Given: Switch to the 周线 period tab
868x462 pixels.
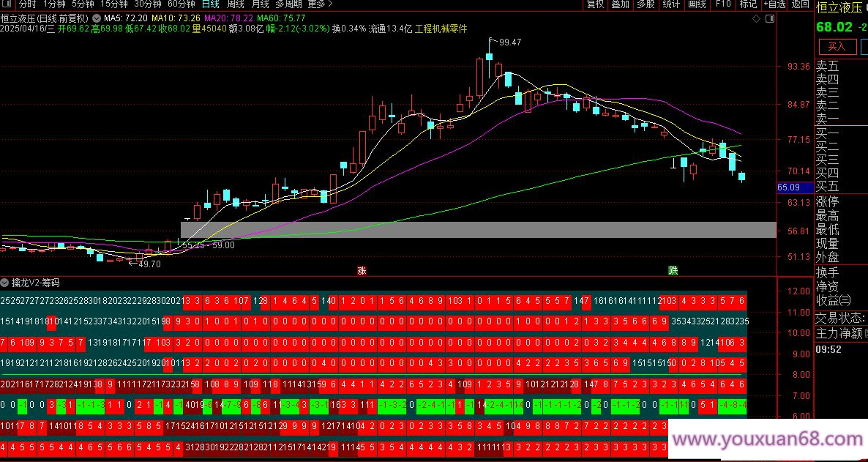Looking at the screenshot, I should 235,4.
